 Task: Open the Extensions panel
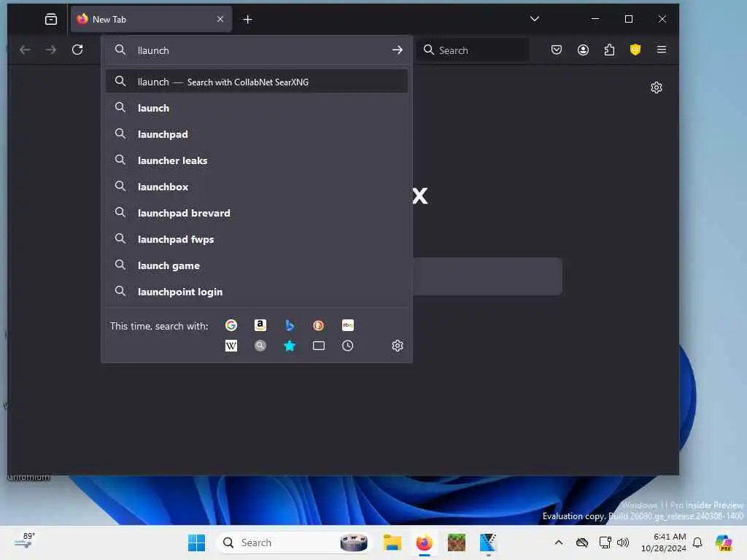click(x=609, y=50)
